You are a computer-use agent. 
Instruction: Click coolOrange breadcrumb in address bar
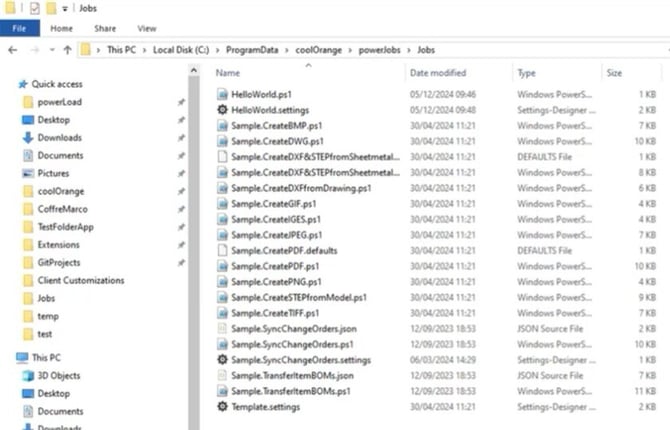(x=319, y=50)
